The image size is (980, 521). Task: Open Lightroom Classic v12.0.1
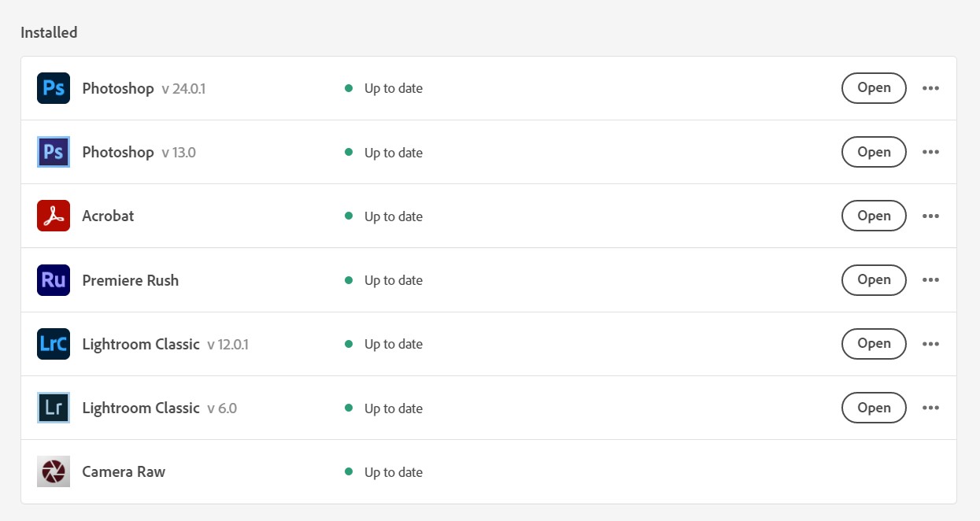(x=873, y=343)
